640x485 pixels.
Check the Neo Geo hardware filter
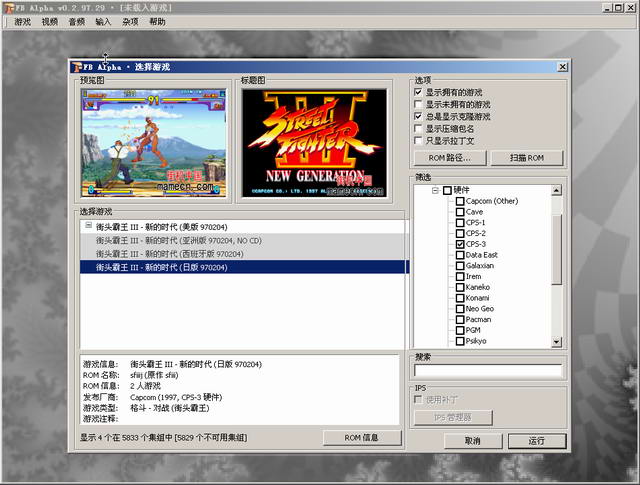coord(460,309)
